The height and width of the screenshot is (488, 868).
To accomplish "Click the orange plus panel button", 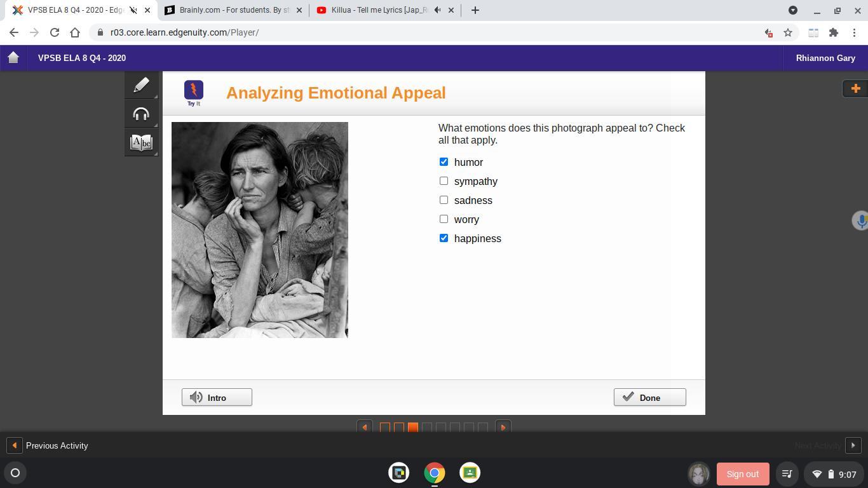I will [855, 88].
